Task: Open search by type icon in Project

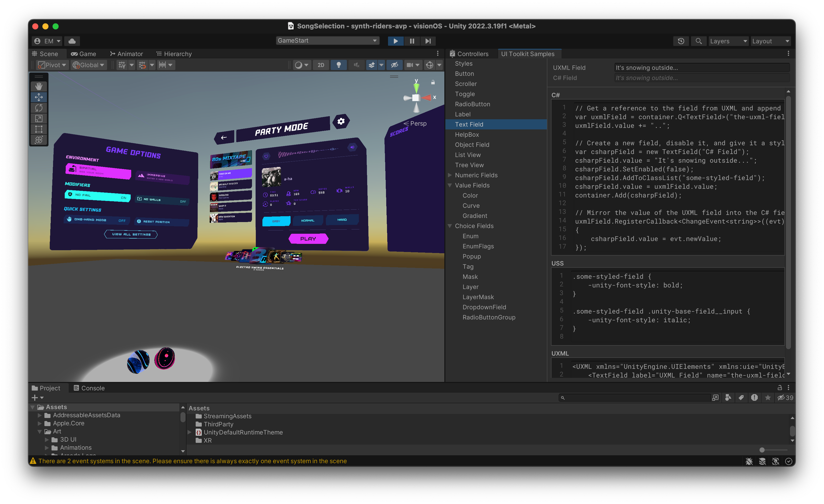Action: point(728,398)
